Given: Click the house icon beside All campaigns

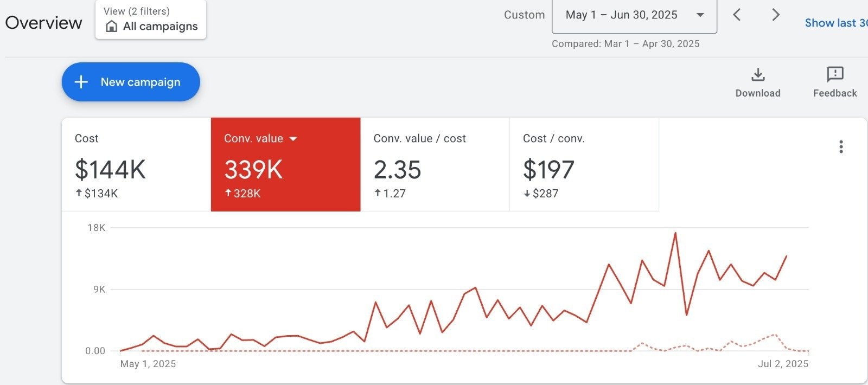Looking at the screenshot, I should [112, 27].
